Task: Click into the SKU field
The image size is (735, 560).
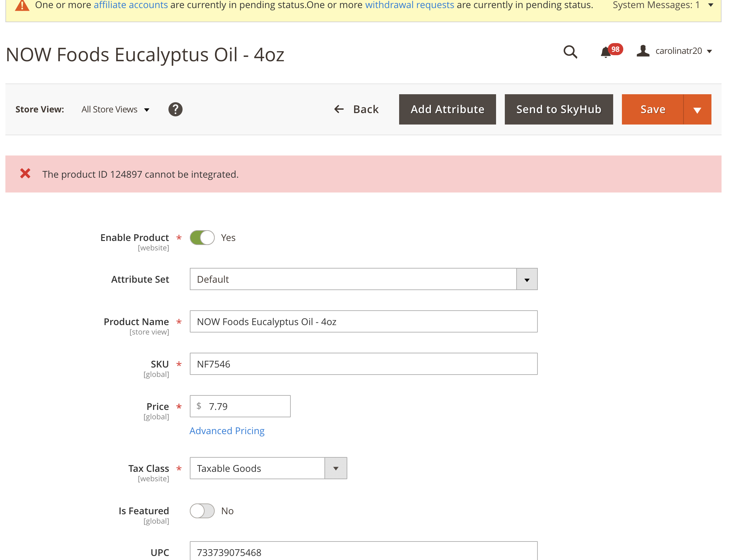Action: [x=363, y=364]
